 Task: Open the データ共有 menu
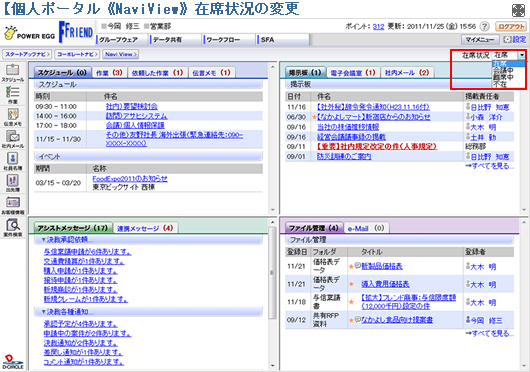coord(175,40)
